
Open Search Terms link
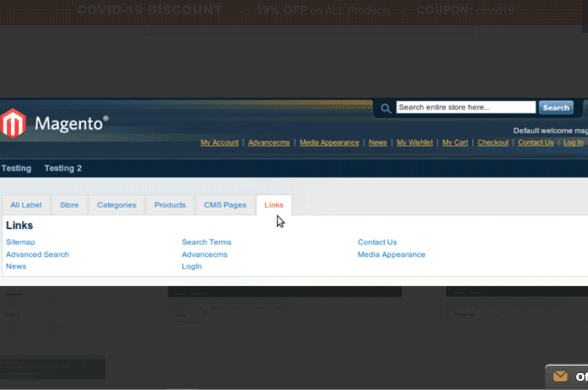(207, 242)
